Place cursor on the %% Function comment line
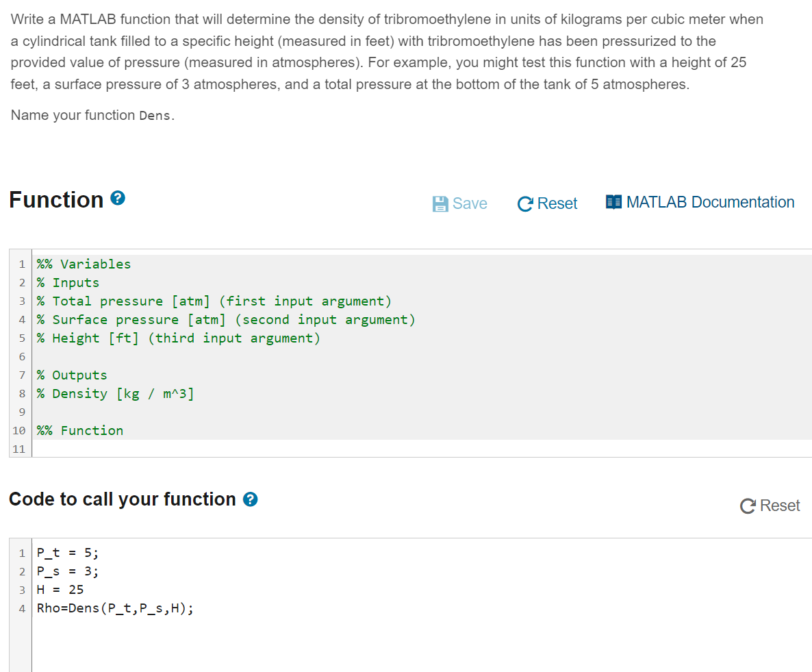The width and height of the screenshot is (812, 672). pyautogui.click(x=79, y=430)
